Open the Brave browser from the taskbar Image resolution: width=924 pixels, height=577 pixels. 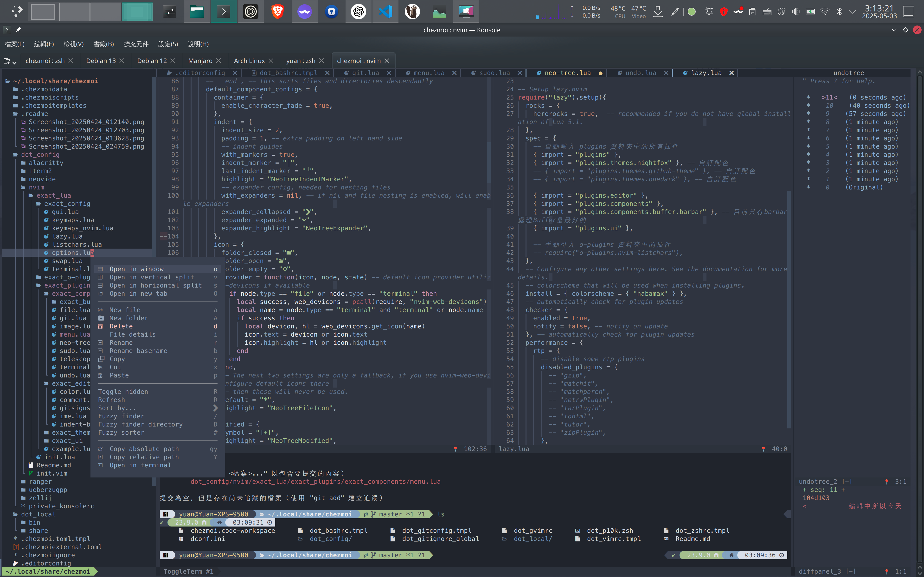click(278, 12)
